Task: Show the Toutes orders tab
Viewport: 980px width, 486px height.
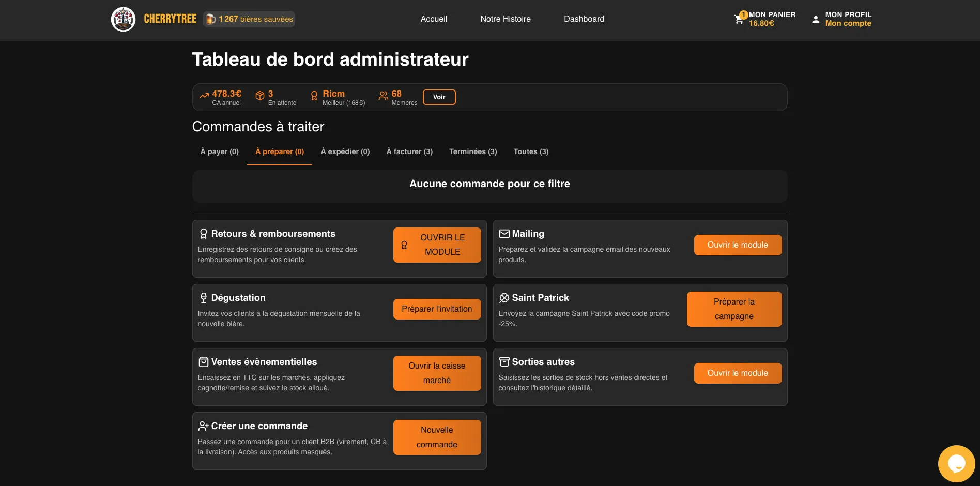Action: 531,151
